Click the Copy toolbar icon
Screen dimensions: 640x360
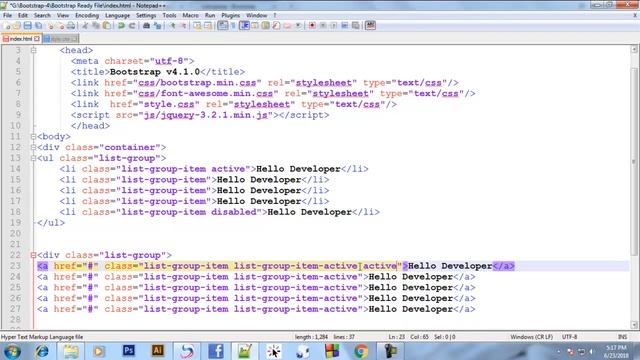click(x=96, y=26)
